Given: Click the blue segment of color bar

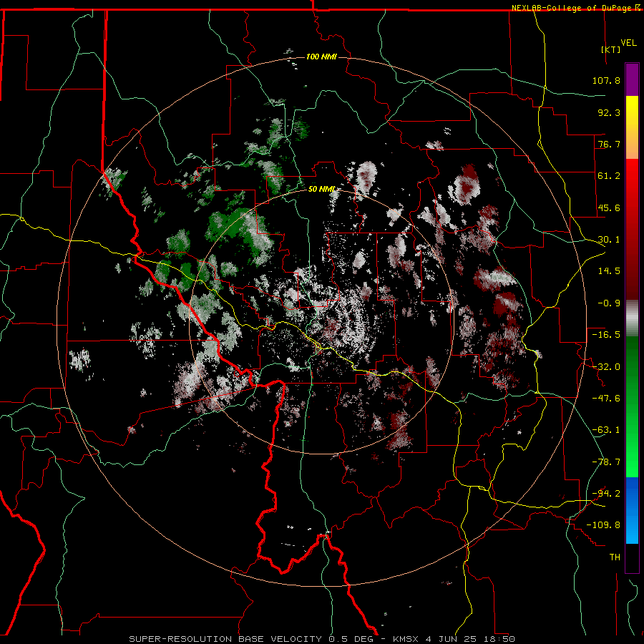Looking at the screenshot, I should tap(632, 510).
